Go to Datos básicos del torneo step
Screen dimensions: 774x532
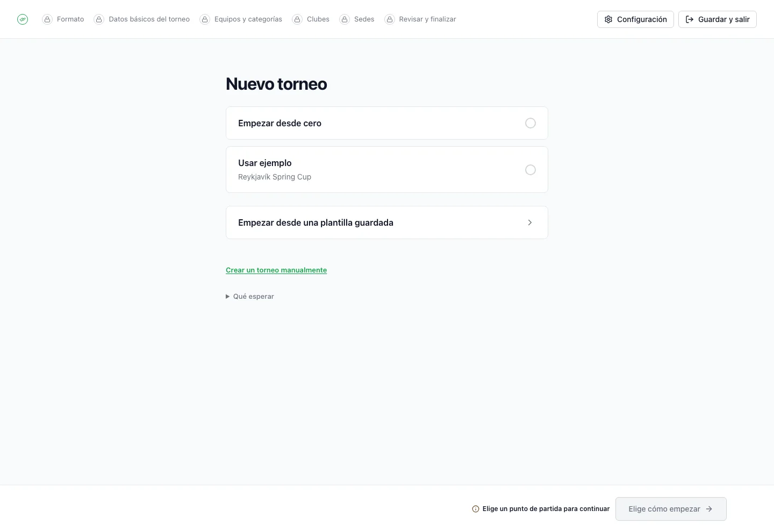(x=142, y=19)
